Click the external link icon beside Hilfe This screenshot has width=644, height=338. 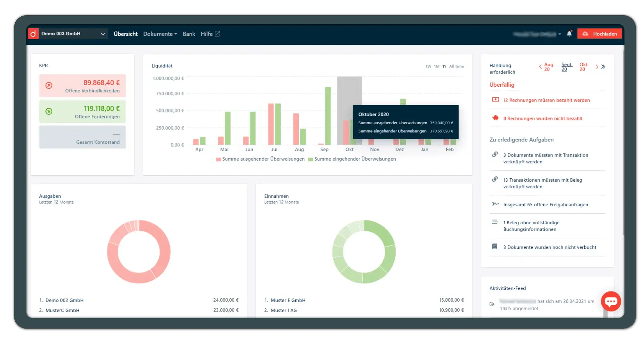click(218, 34)
